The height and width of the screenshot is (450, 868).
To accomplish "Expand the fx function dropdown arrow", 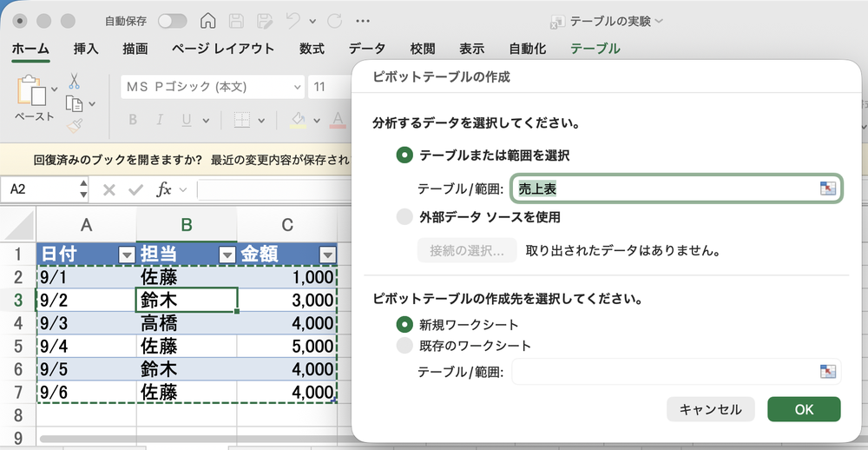I will 183,190.
